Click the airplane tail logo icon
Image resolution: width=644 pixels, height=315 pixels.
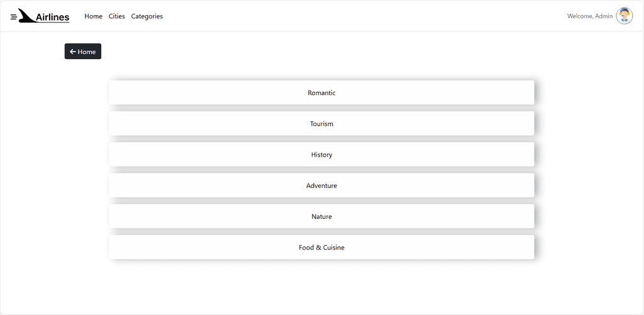pyautogui.click(x=28, y=16)
